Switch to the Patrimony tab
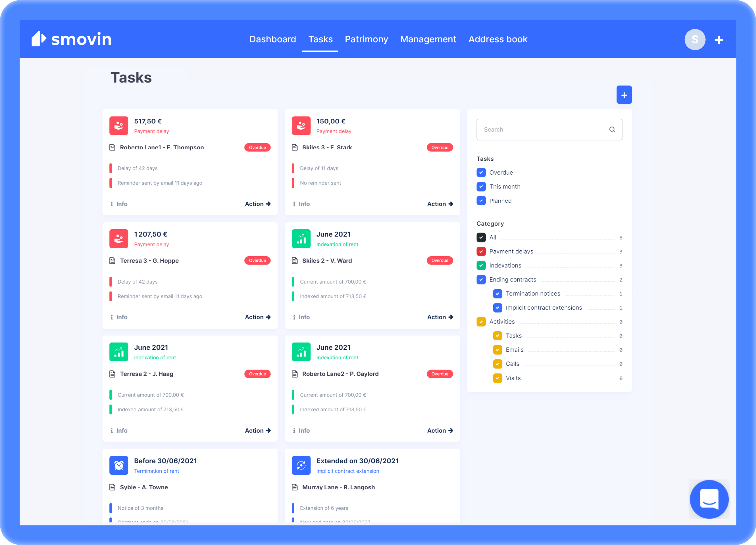 click(366, 39)
